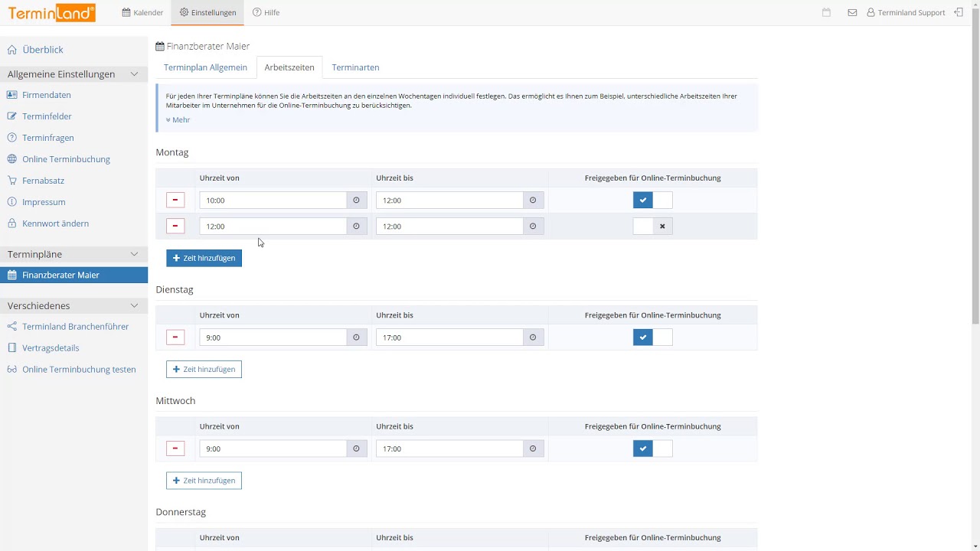Delete the Mittwoch time row with minus
The height and width of the screenshot is (551, 980).
(175, 448)
